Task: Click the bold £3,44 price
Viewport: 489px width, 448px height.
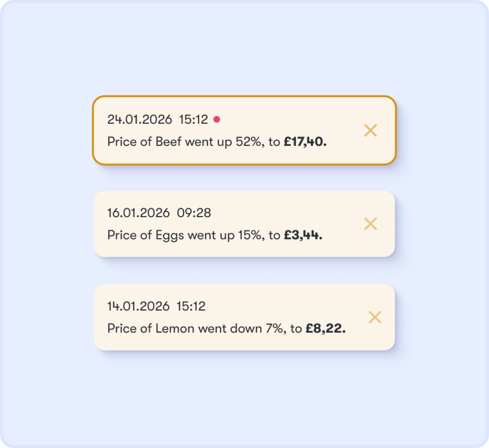Action: click(303, 235)
